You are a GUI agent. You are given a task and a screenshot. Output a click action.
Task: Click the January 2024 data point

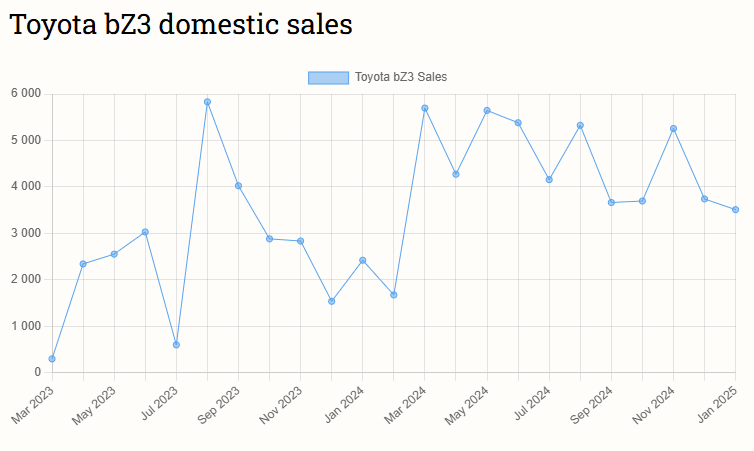[x=363, y=261]
